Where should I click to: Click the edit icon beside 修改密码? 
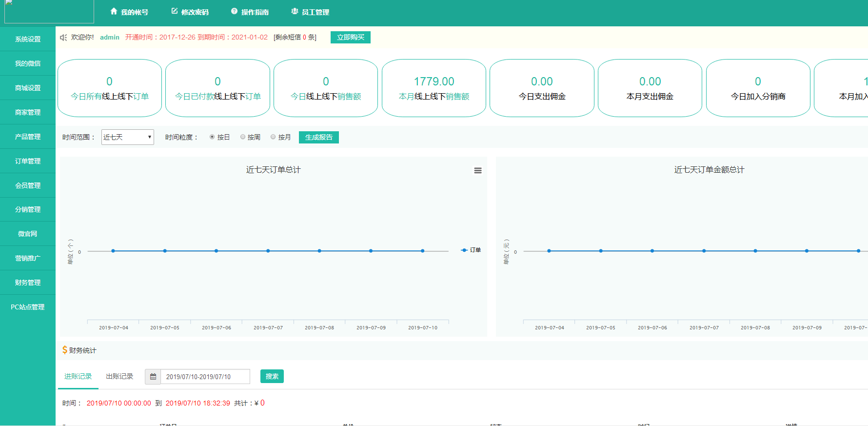(175, 11)
